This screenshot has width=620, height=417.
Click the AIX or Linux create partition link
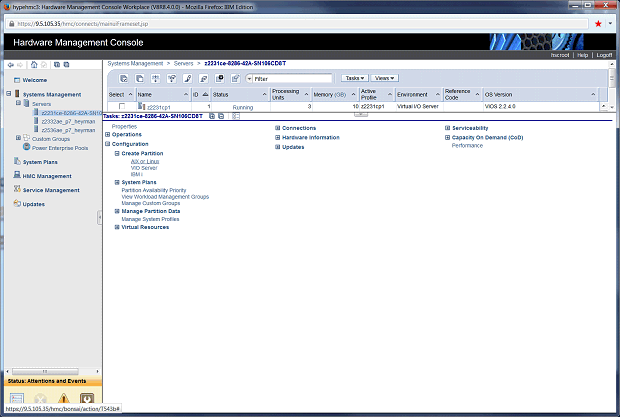[x=145, y=161]
